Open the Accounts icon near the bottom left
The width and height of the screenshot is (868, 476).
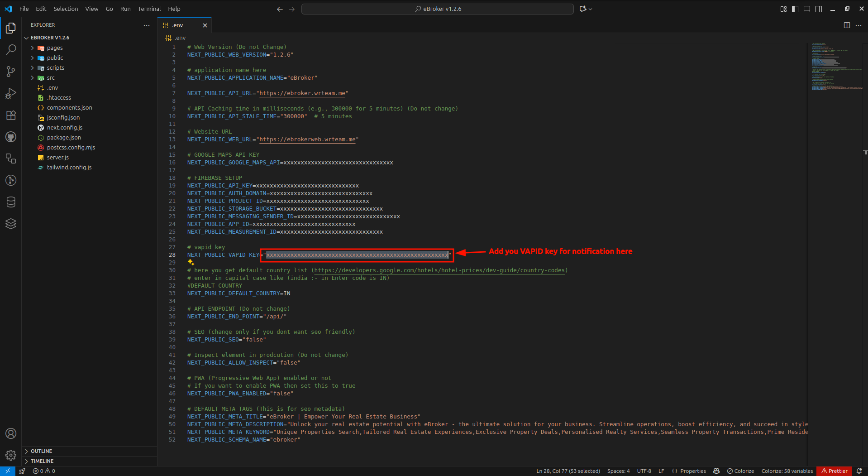(x=11, y=433)
